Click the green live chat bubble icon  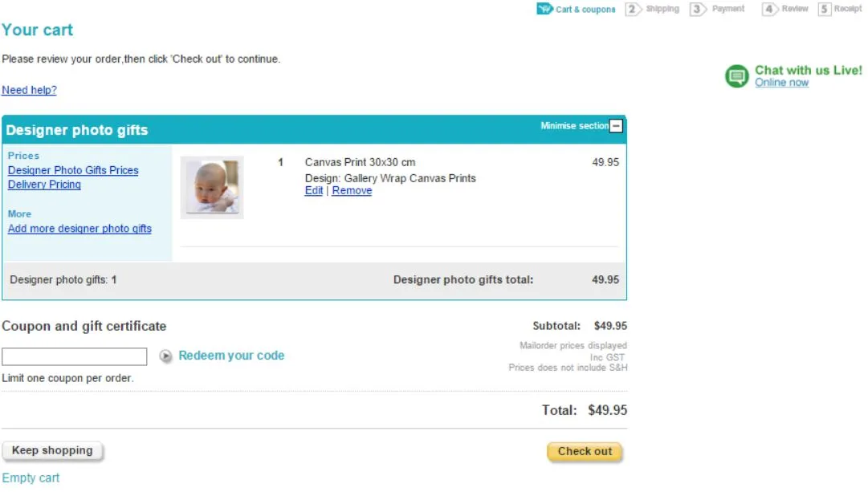point(736,76)
